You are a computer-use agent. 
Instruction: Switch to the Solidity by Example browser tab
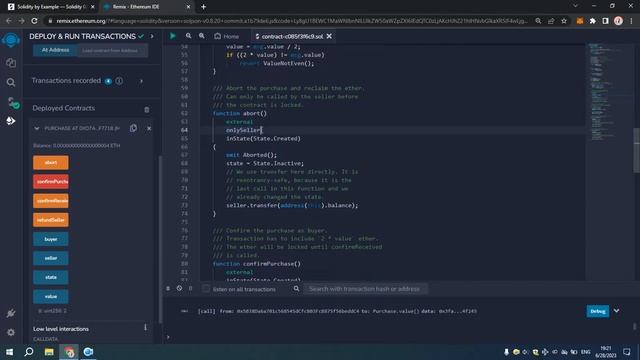(x=51, y=7)
